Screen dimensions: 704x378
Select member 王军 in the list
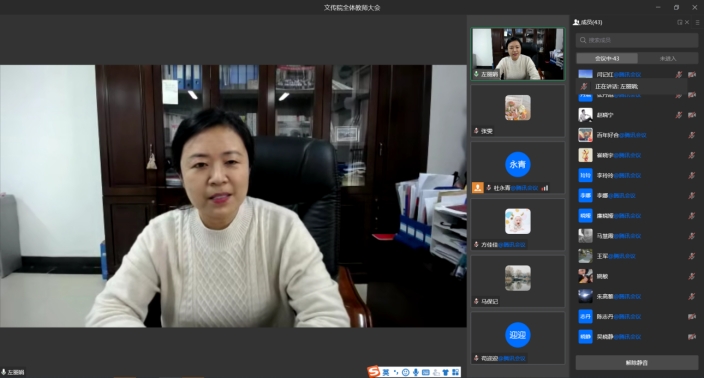point(637,256)
